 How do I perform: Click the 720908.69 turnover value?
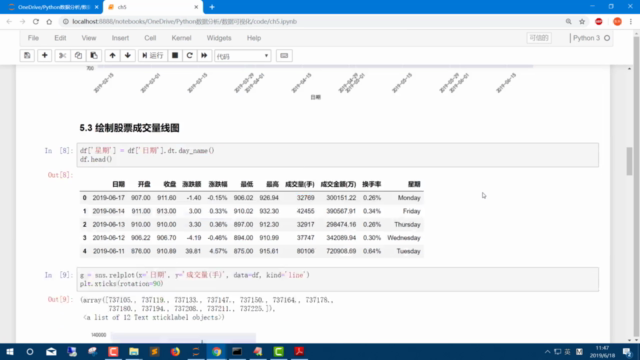341,251
